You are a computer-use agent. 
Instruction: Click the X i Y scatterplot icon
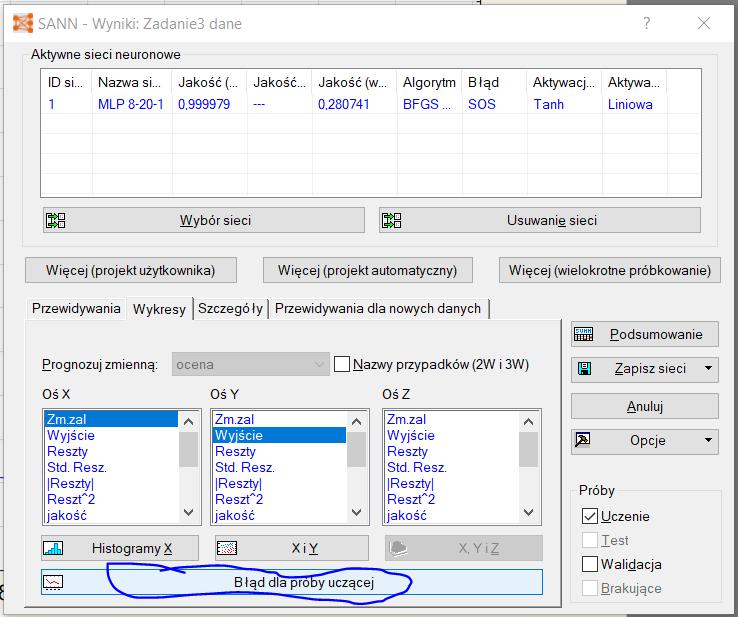click(227, 548)
